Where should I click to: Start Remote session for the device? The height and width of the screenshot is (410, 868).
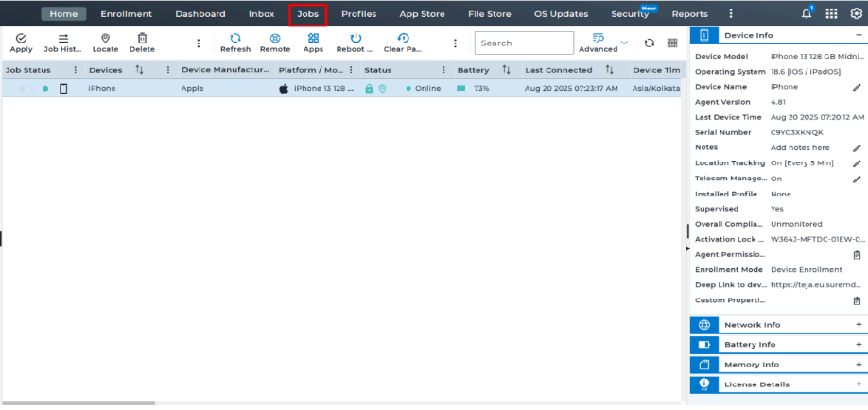(x=275, y=42)
